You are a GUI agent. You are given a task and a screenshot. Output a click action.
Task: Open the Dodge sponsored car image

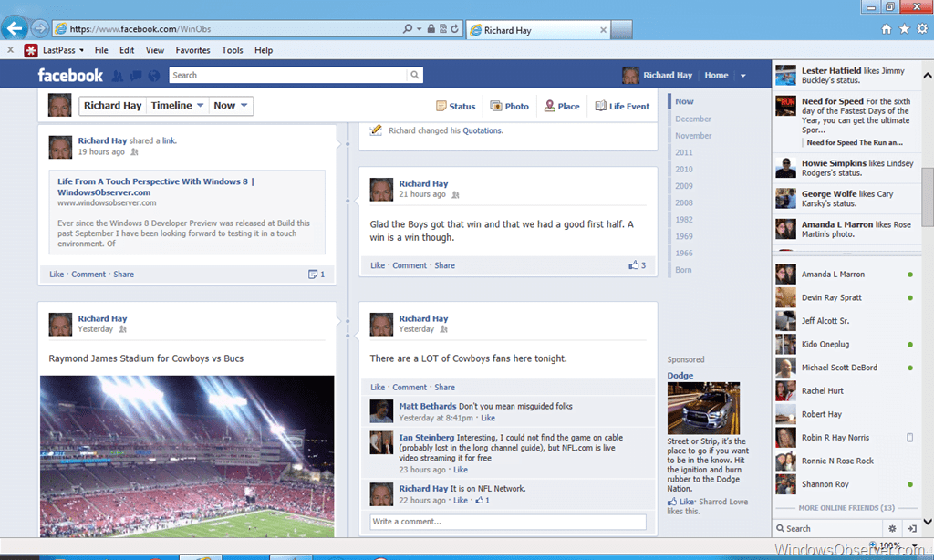[x=703, y=408]
